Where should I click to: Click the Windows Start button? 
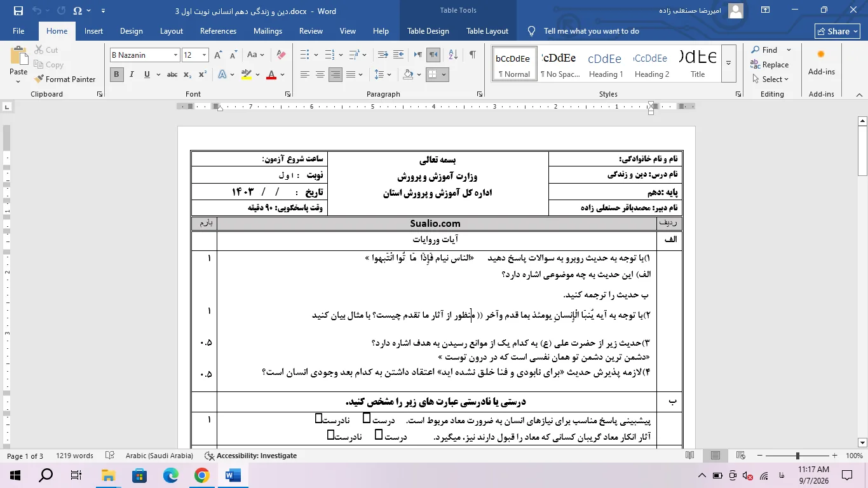15,475
